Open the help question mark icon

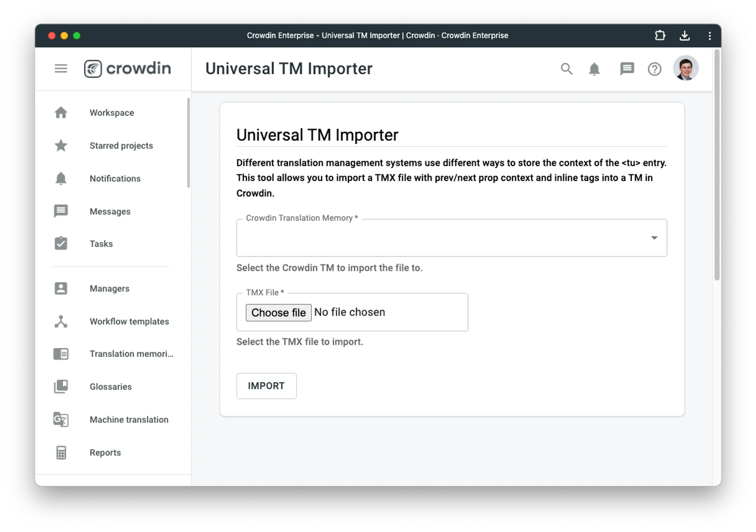coord(654,69)
